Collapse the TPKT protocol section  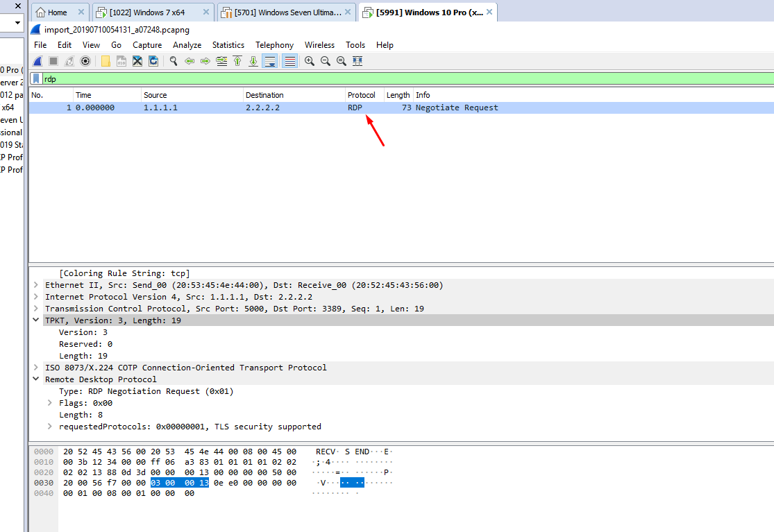tap(36, 320)
